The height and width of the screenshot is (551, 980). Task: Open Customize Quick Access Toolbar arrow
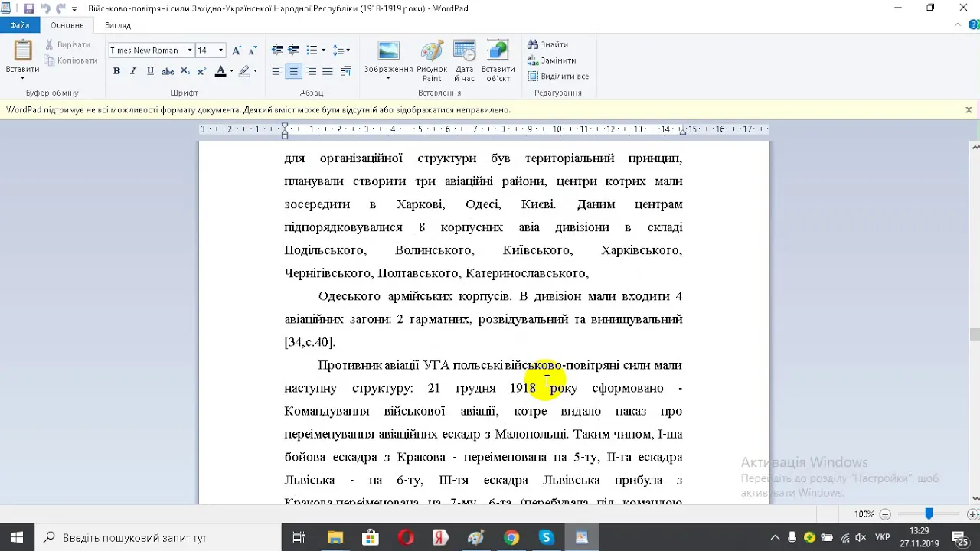[74, 9]
